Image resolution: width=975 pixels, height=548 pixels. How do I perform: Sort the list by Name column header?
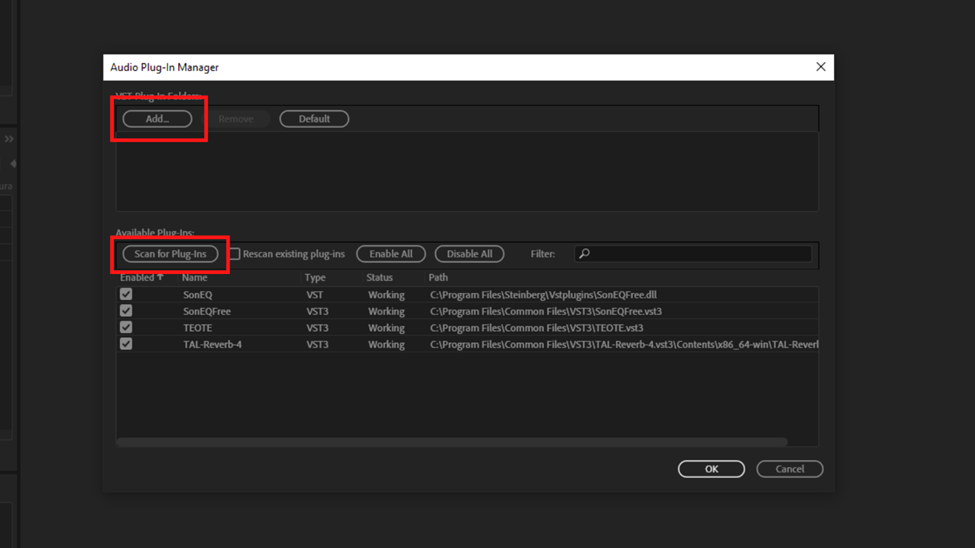click(x=195, y=277)
